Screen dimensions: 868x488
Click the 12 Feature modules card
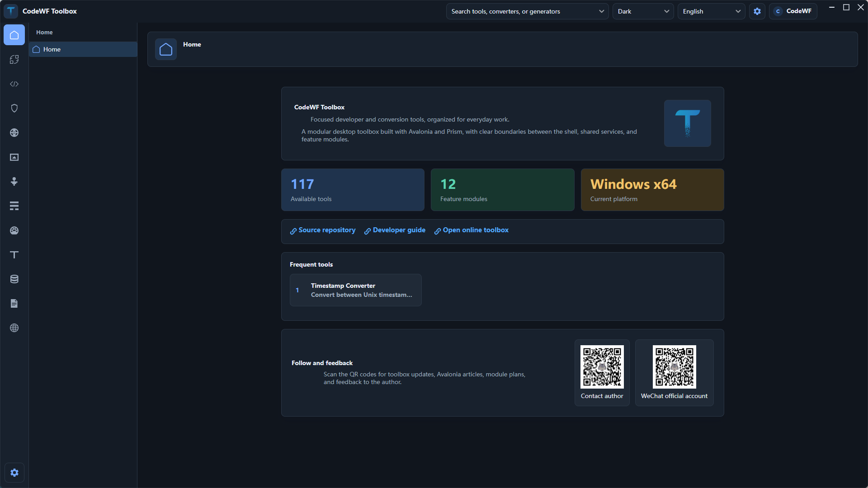tap(502, 190)
